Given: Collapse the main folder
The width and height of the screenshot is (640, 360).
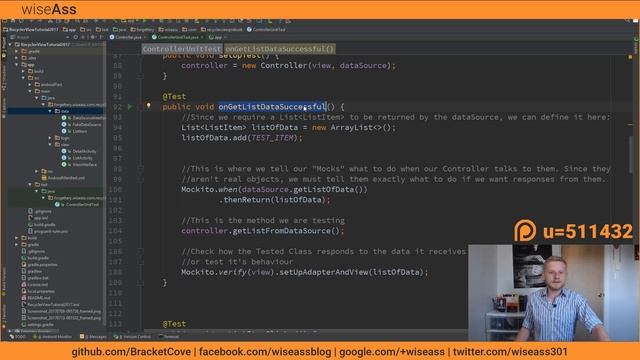Looking at the screenshot, I should (x=30, y=91).
